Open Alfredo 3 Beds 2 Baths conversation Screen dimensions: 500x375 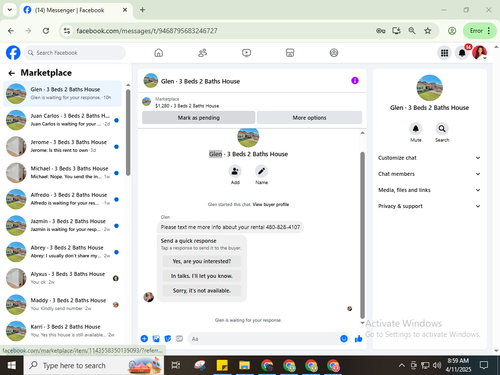point(62,199)
